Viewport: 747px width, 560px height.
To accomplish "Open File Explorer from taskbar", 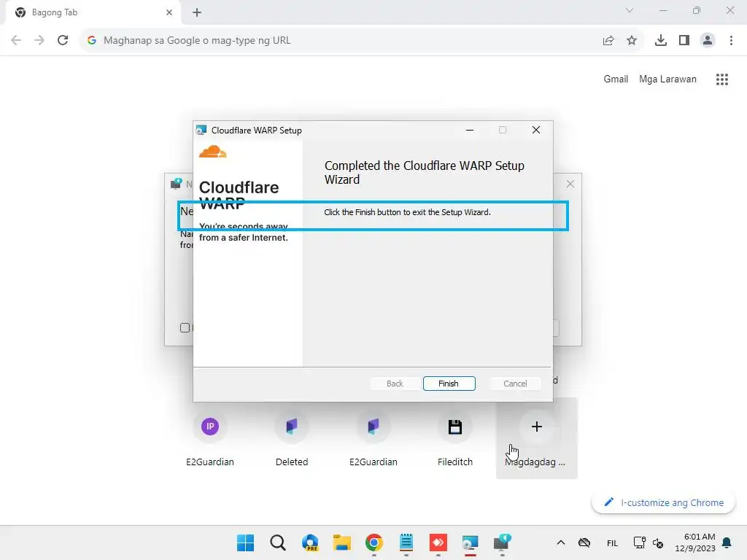I will point(341,542).
